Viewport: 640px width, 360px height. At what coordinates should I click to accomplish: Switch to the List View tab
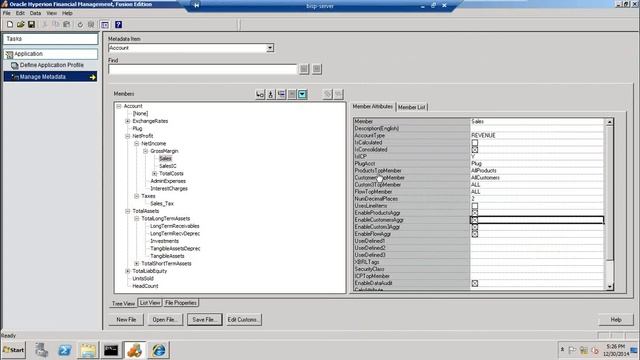150,303
